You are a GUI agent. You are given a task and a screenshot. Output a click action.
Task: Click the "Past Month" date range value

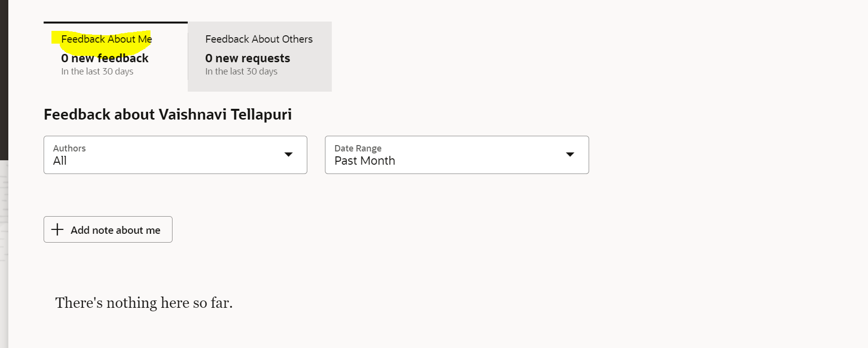[x=365, y=161]
